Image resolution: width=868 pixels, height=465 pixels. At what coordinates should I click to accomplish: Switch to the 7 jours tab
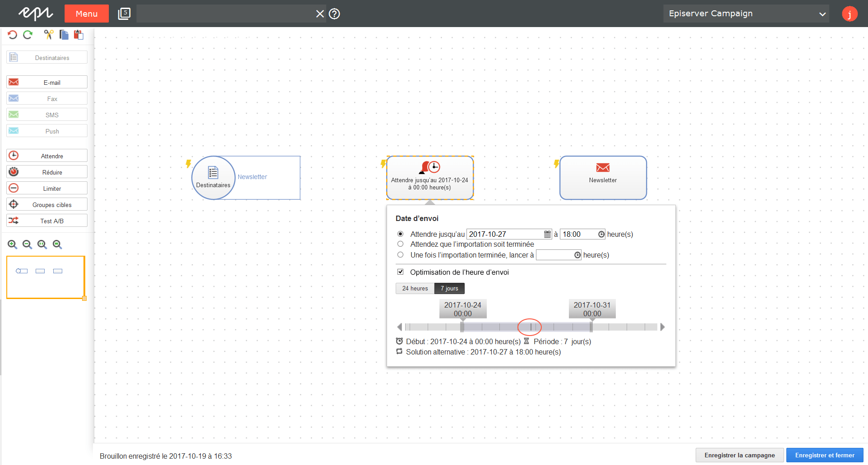click(449, 288)
